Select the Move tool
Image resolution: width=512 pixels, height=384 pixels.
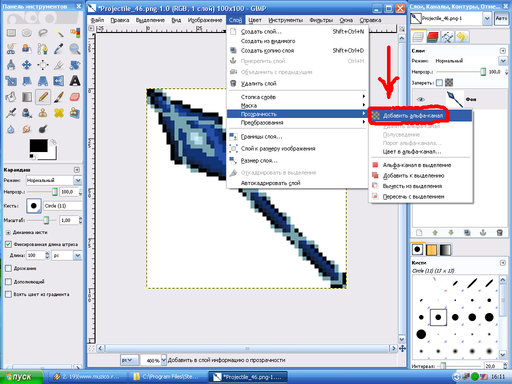[27, 65]
